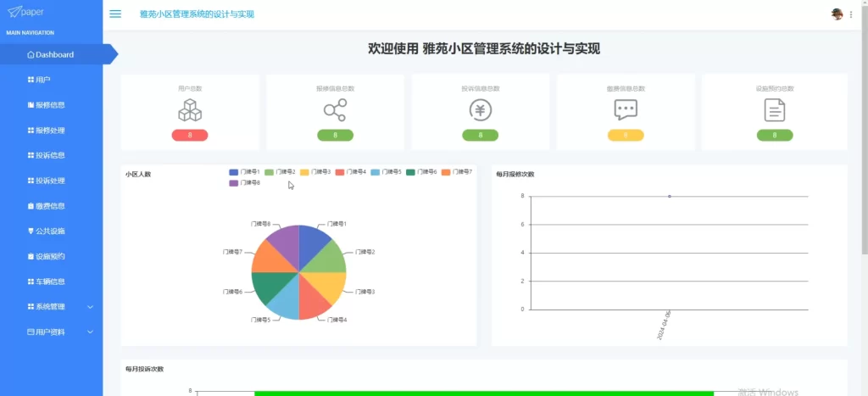Screen dimensions: 868x396
Task: Click the hamburger menu icon in header
Action: click(x=115, y=14)
